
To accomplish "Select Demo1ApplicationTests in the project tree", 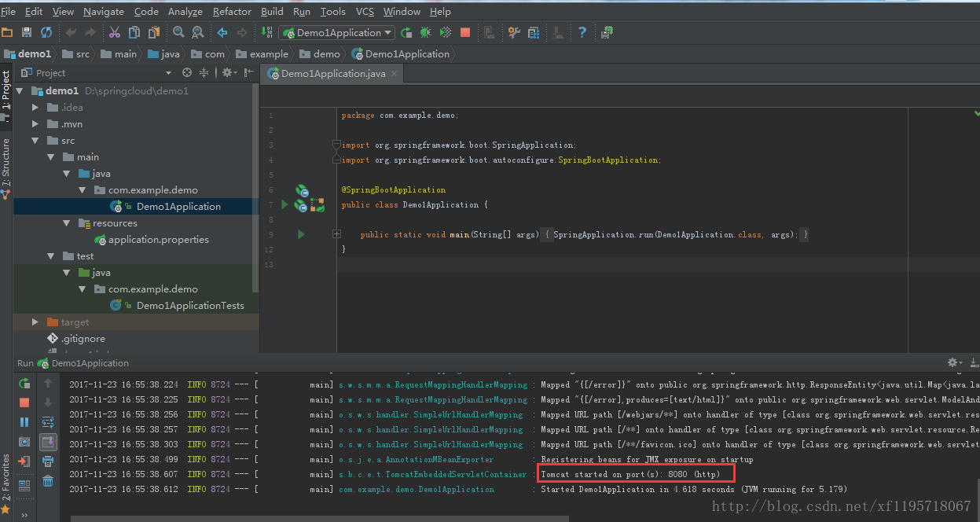I will click(x=190, y=305).
